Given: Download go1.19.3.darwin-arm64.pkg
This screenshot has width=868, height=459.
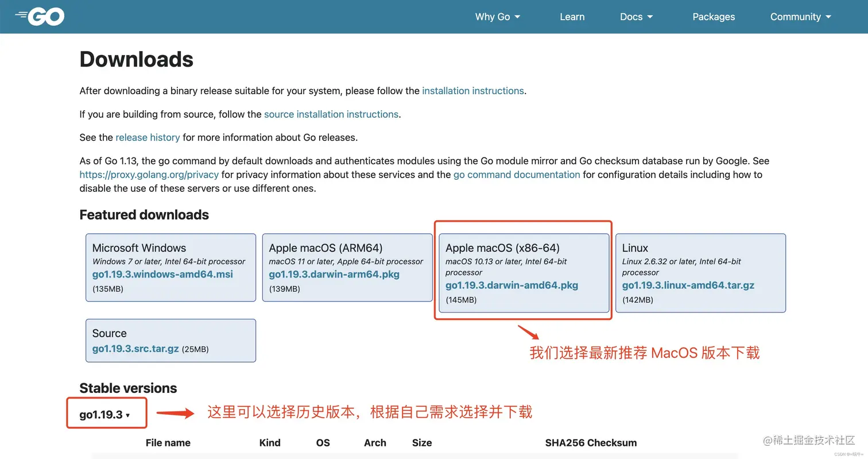Looking at the screenshot, I should (x=334, y=274).
